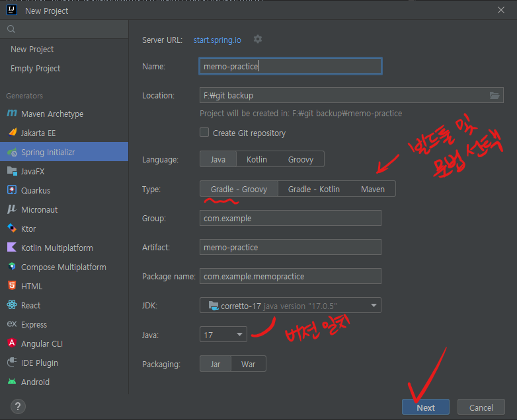Click the Cancel button
517x420 pixels.
pyautogui.click(x=481, y=407)
